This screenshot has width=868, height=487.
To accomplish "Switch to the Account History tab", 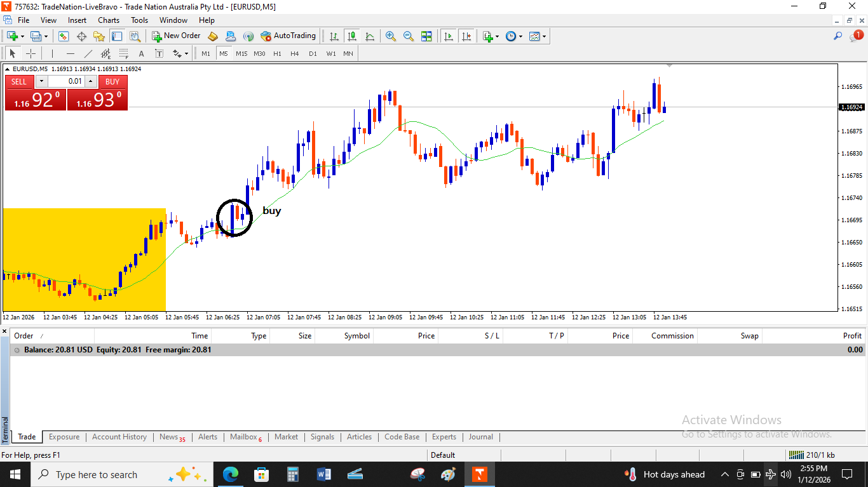I will coord(119,437).
